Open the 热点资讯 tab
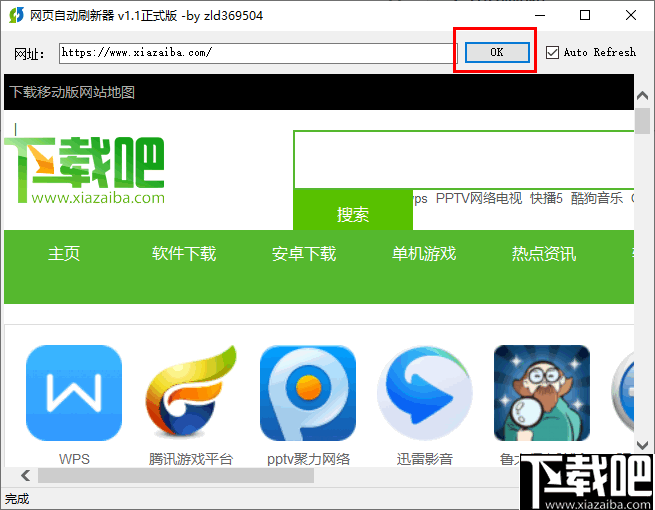655x510 pixels. (x=544, y=254)
